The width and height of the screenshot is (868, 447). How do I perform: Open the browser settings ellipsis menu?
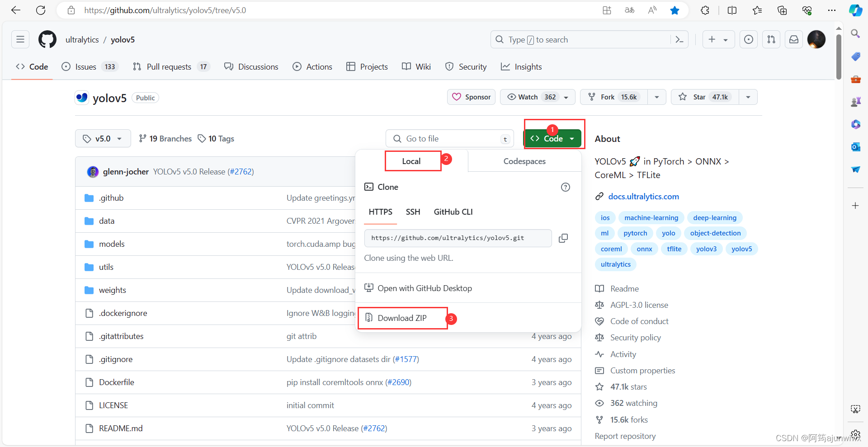(832, 10)
